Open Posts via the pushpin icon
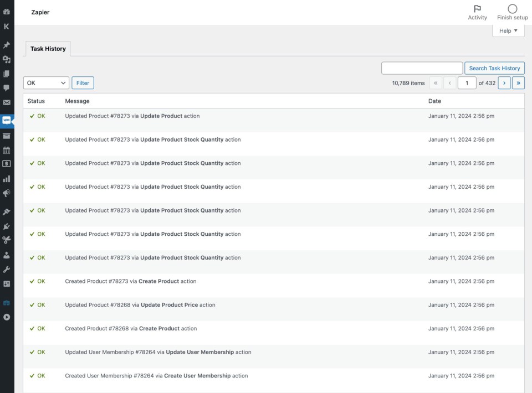This screenshot has height=393, width=532. click(7, 45)
